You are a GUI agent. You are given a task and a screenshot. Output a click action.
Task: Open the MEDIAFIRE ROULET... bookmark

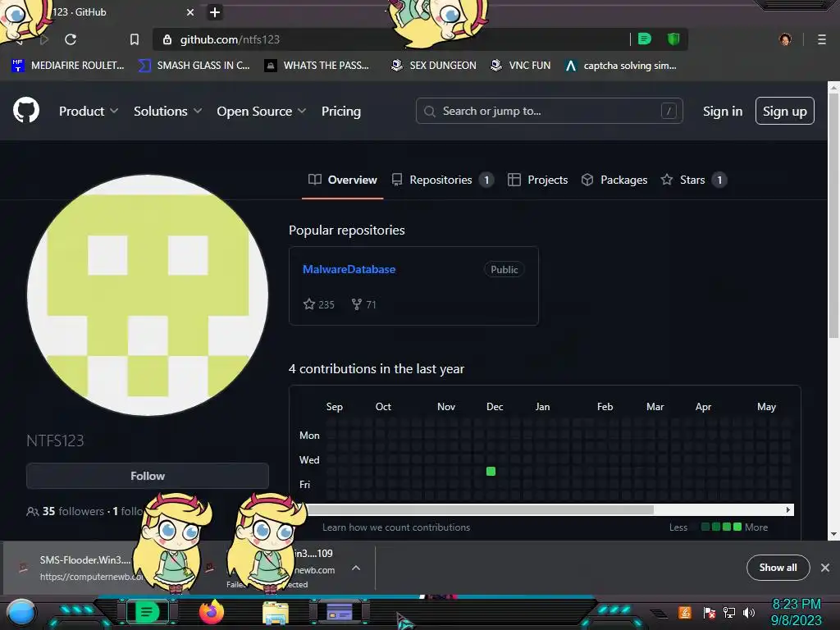(68, 66)
